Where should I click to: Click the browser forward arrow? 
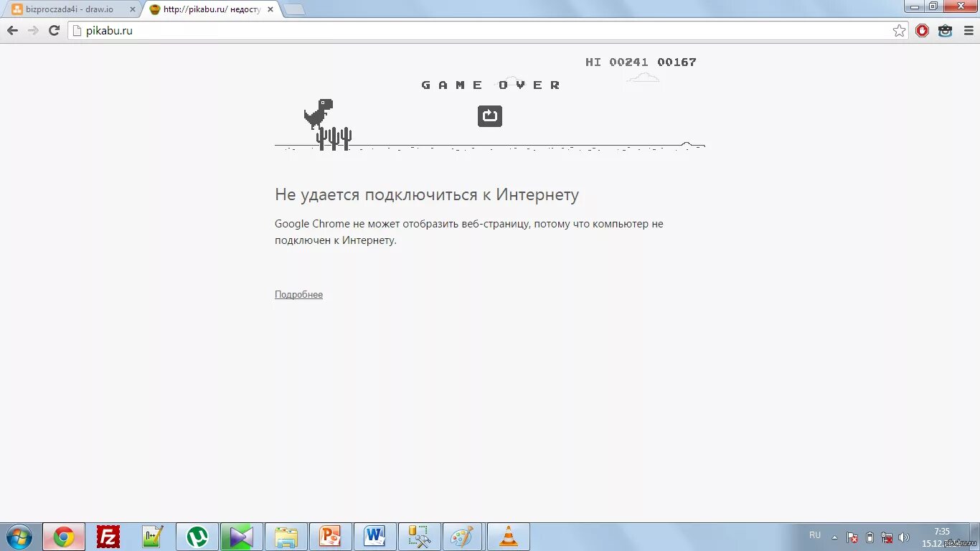[x=33, y=30]
